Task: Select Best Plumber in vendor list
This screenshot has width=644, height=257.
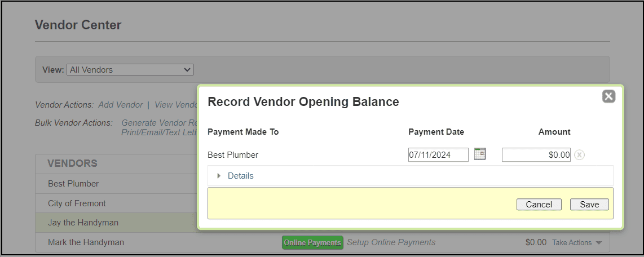Action: click(x=73, y=184)
